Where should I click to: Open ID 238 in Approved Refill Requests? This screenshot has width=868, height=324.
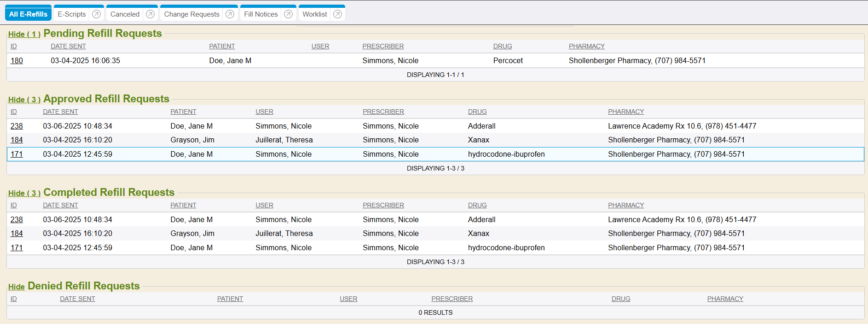pyautogui.click(x=17, y=126)
